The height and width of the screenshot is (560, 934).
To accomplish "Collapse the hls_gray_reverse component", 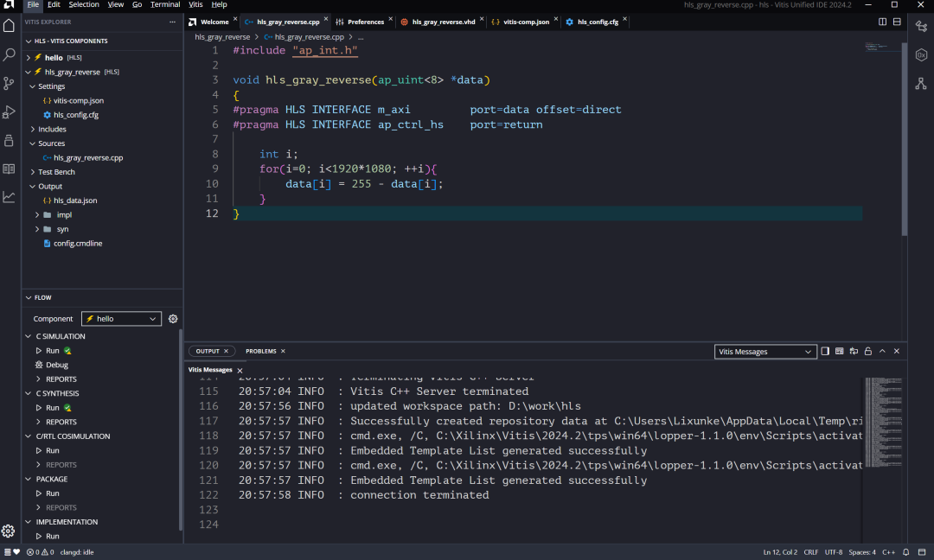I will (28, 72).
